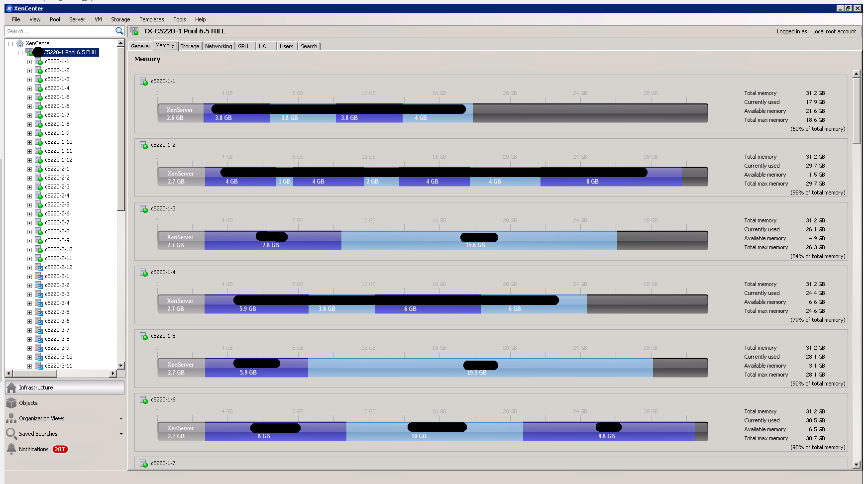Image resolution: width=868 pixels, height=484 pixels.
Task: Select c5220-3-10 in the server tree
Action: [x=58, y=357]
